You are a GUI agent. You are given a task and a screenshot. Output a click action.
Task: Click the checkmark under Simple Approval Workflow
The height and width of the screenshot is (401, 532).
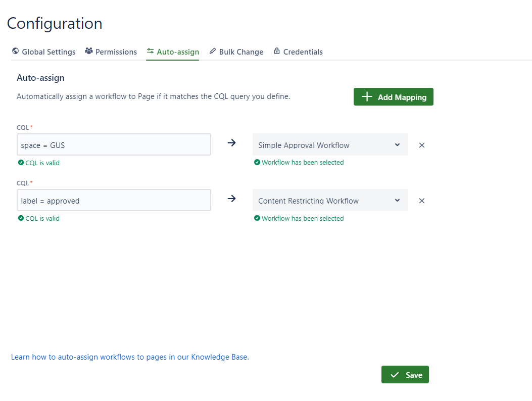tap(257, 163)
